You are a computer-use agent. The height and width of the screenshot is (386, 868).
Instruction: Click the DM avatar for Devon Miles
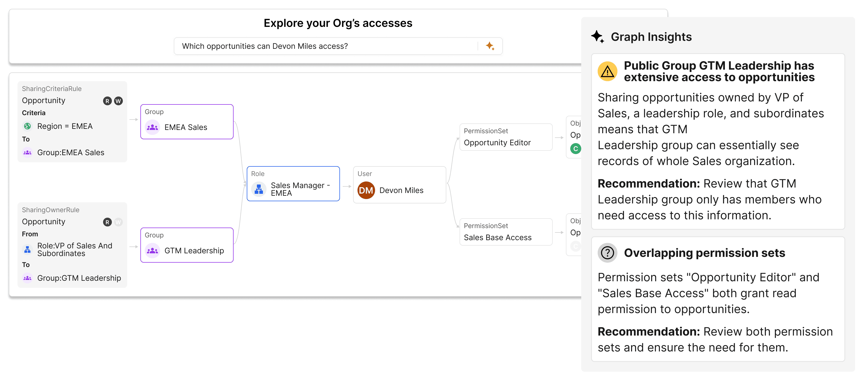pyautogui.click(x=366, y=190)
